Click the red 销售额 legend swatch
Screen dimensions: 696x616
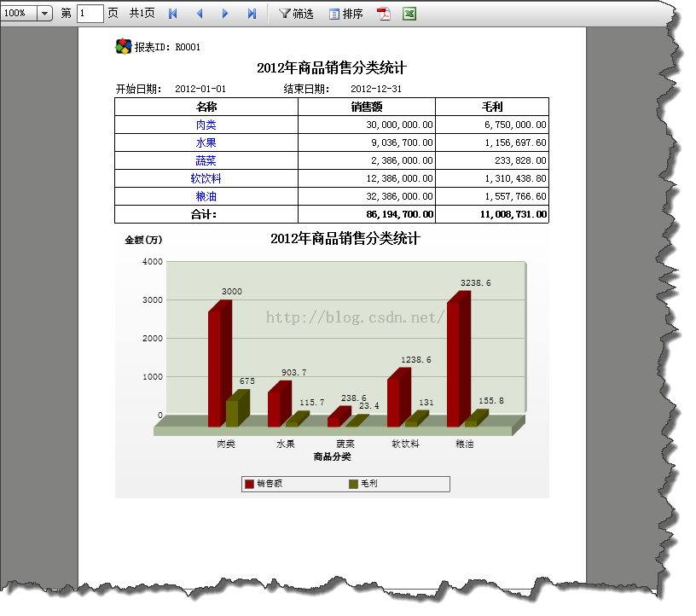click(249, 484)
